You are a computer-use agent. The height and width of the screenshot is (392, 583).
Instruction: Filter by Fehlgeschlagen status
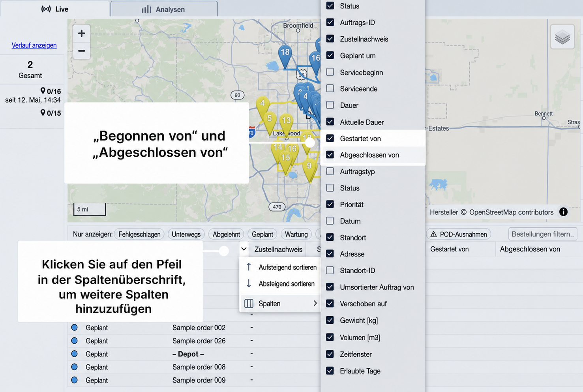pos(139,234)
